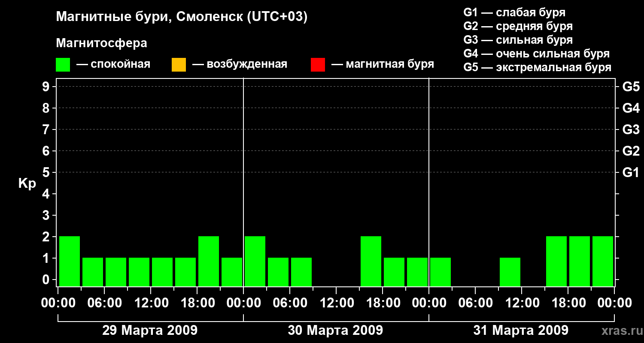Click the G5 marker on right axis
Screen dimensions: 644x343
[631, 87]
